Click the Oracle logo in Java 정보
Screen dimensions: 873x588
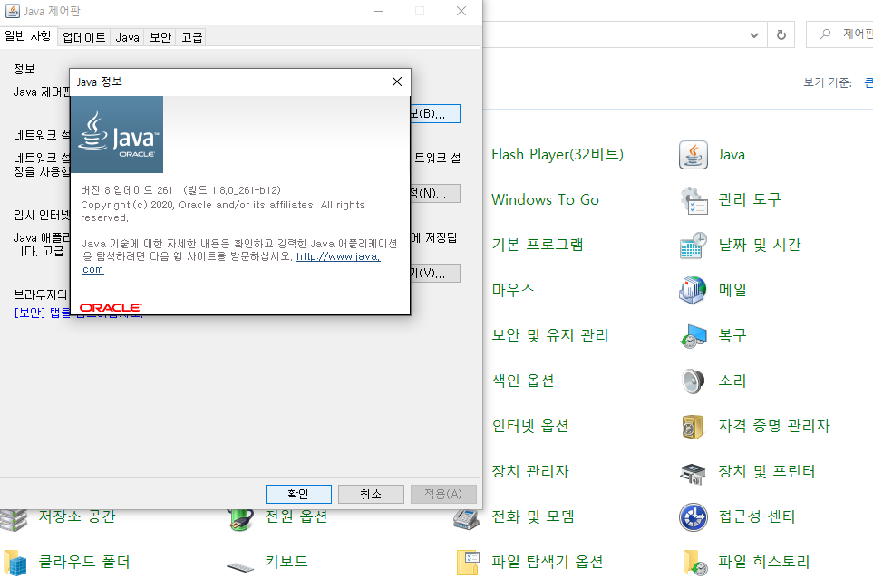pos(111,308)
